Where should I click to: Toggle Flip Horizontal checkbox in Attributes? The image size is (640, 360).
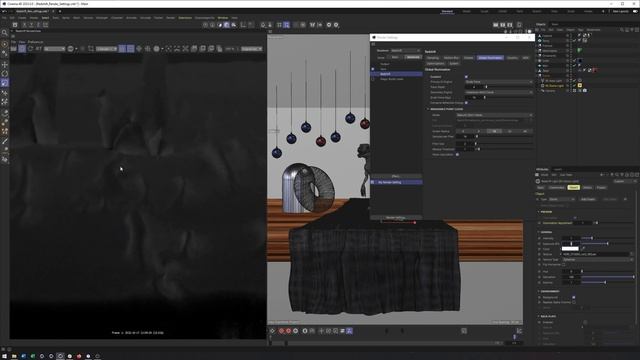tap(564, 265)
